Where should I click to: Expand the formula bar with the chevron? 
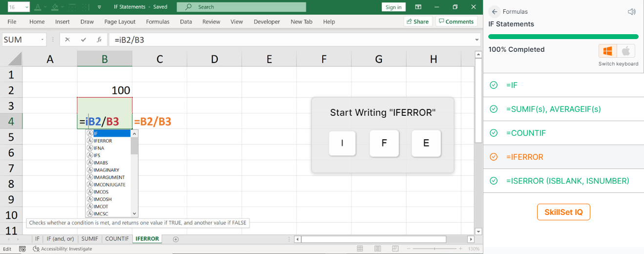click(x=477, y=40)
